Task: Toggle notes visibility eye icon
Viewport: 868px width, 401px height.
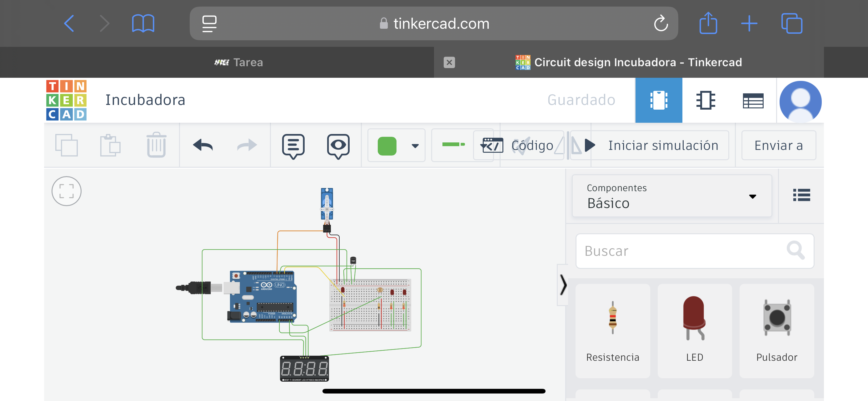Action: (338, 146)
